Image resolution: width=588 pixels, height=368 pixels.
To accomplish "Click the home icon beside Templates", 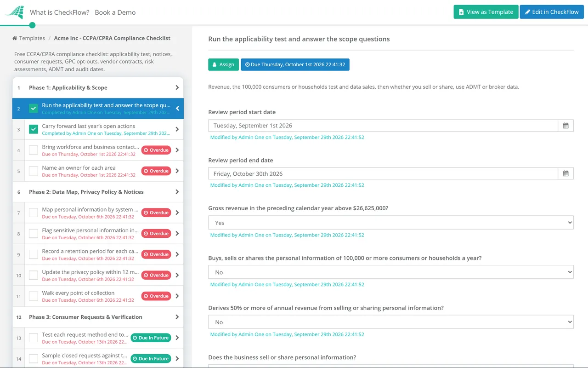I will tap(15, 38).
